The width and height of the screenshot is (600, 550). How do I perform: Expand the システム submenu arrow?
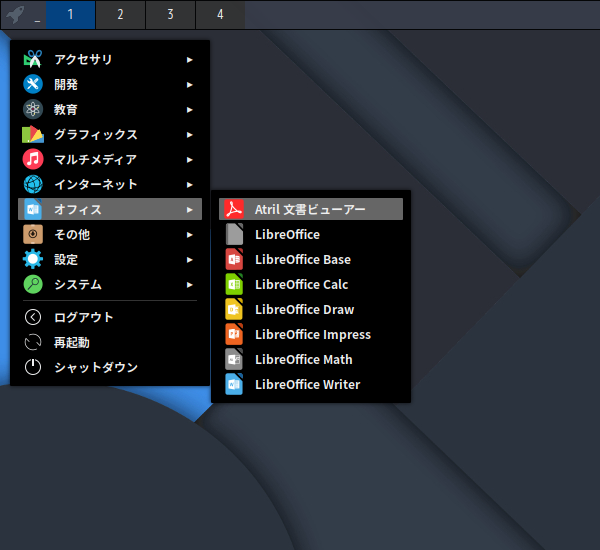pos(189,285)
